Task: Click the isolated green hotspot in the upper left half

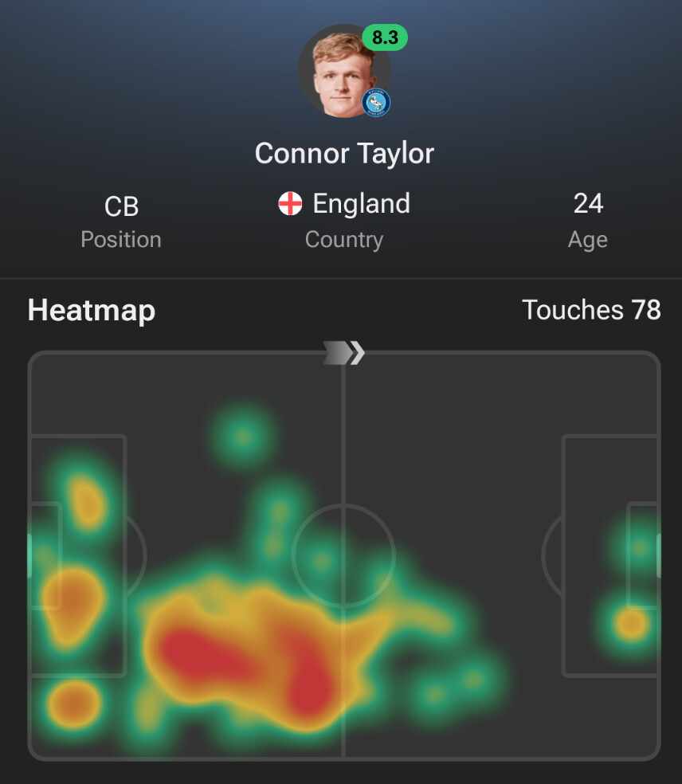Action: [x=243, y=436]
